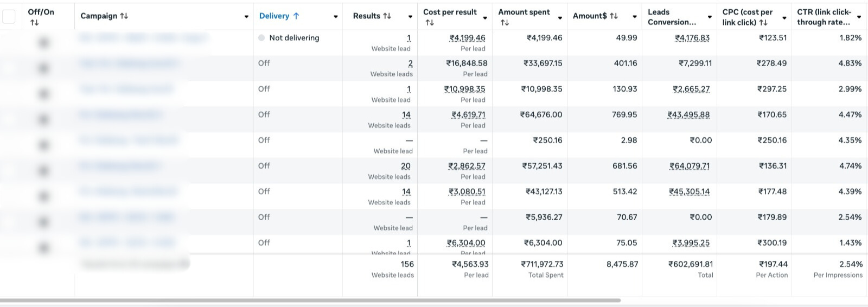Click the Delivery column header label

tap(274, 16)
